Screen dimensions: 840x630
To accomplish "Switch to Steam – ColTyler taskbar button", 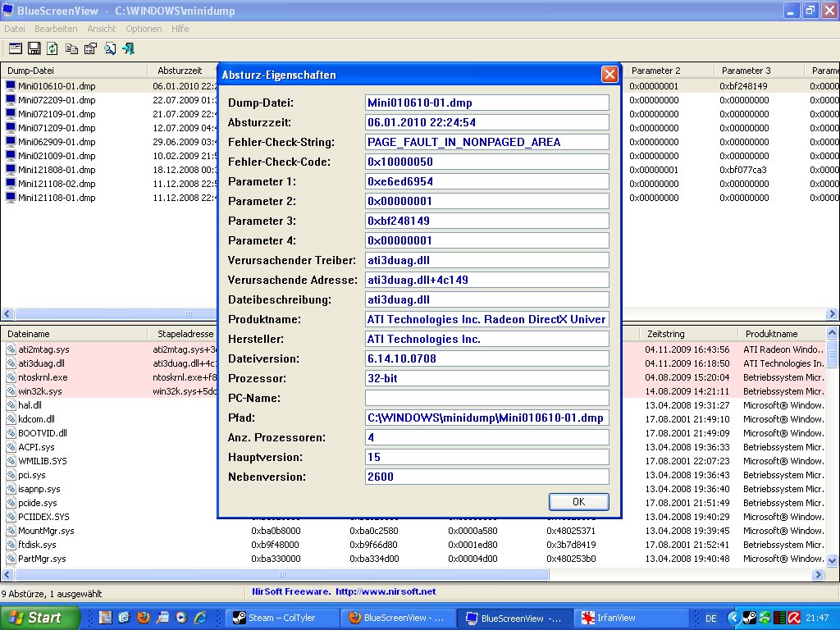I will (282, 618).
